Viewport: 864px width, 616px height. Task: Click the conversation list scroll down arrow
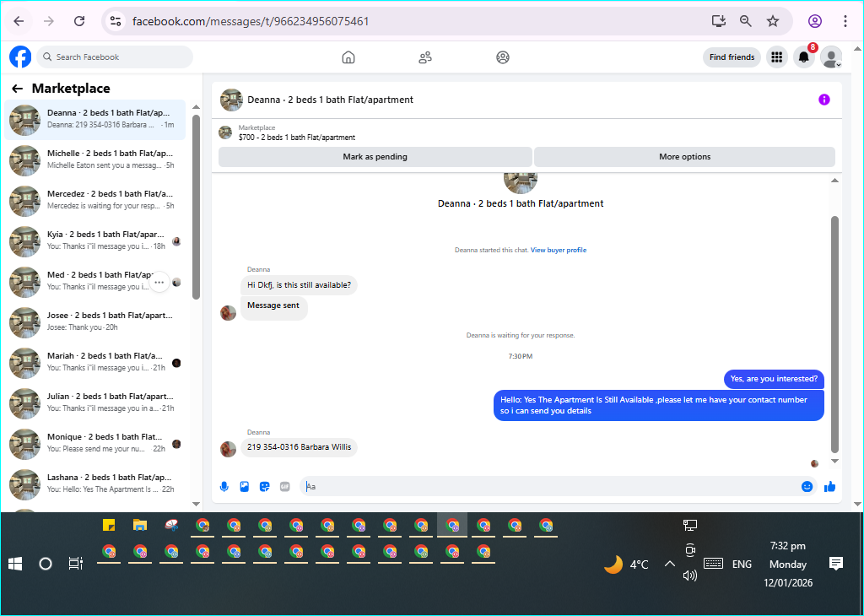(196, 504)
